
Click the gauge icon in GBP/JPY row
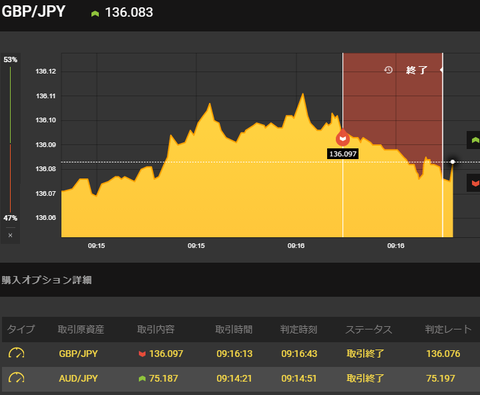[16, 353]
